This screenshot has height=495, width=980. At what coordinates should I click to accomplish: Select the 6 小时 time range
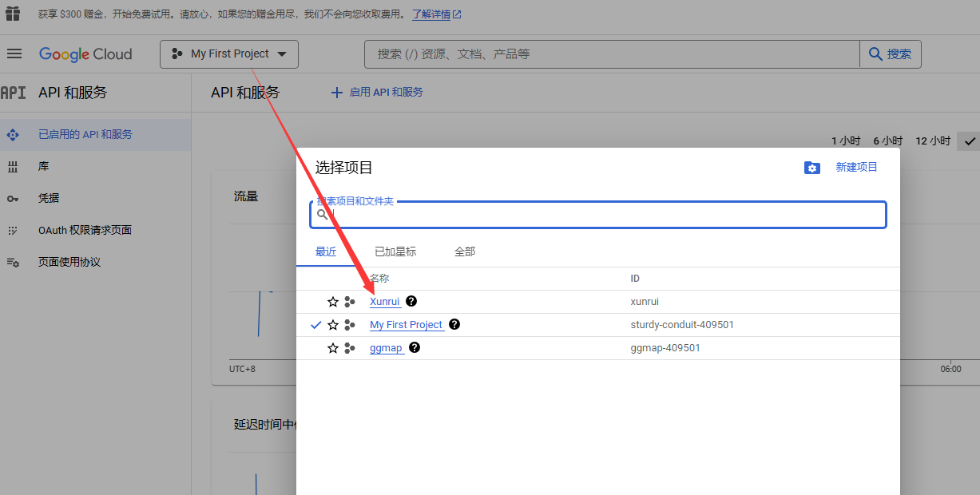click(887, 141)
